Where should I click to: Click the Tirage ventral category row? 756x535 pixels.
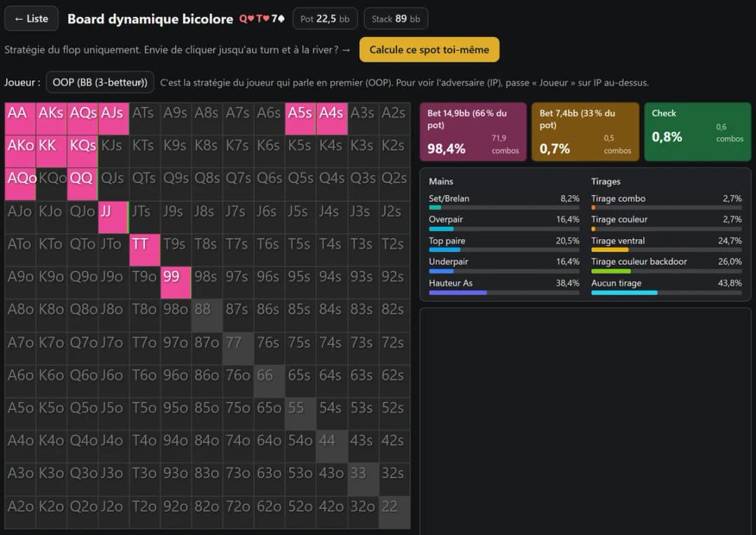tap(666, 244)
